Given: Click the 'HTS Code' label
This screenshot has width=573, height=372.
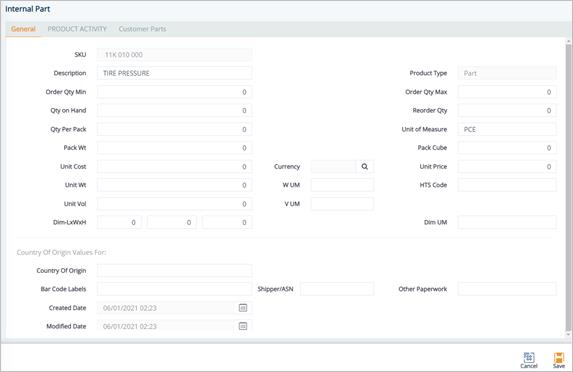Looking at the screenshot, I should point(433,185).
